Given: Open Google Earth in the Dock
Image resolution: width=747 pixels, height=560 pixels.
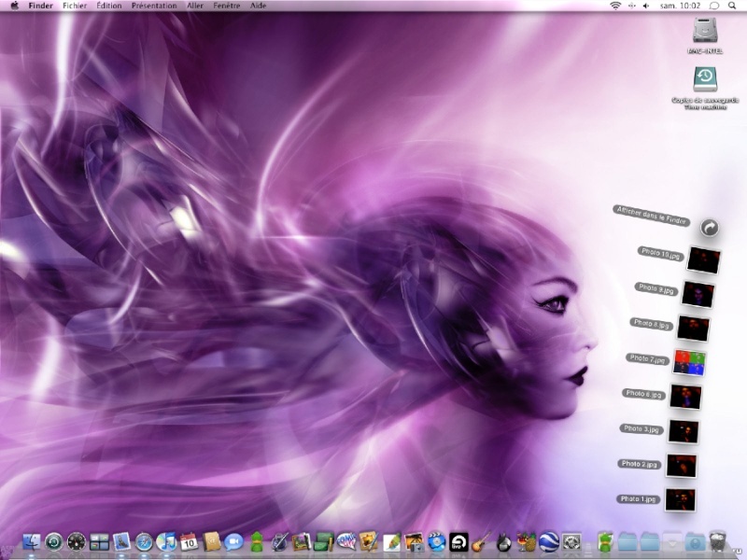Looking at the screenshot, I should click(x=549, y=542).
